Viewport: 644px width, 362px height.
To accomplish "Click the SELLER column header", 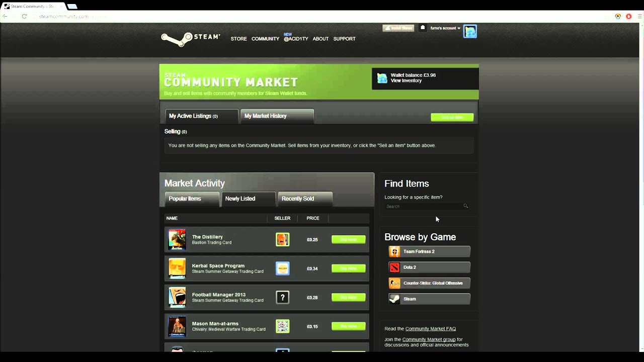I will coord(282,218).
